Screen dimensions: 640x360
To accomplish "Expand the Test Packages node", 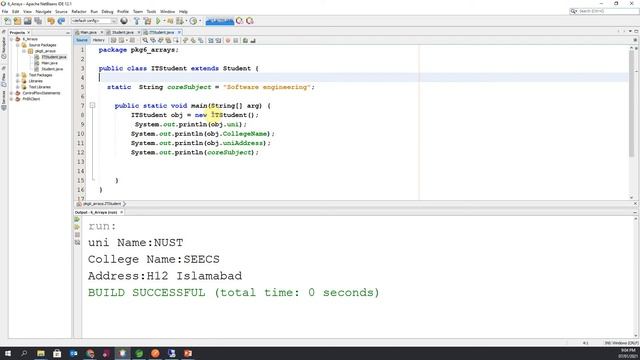I will click(18, 75).
